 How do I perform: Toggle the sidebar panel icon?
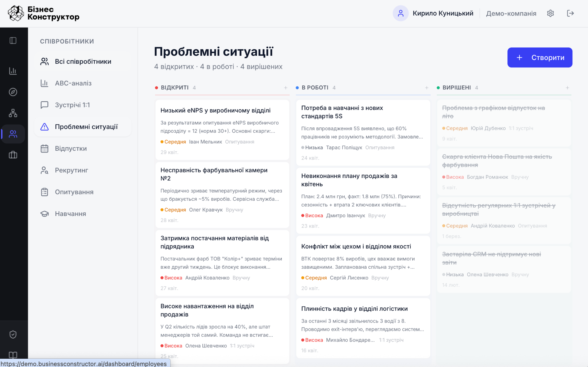(13, 40)
